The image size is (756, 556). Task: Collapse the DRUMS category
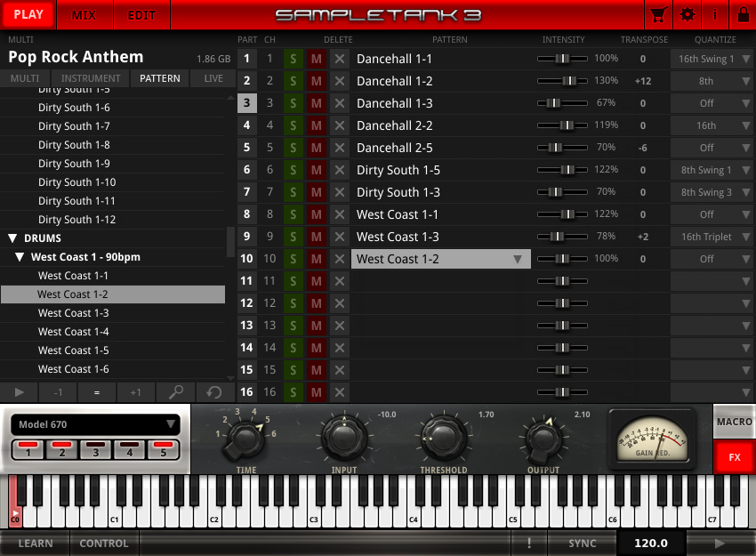click(x=13, y=238)
